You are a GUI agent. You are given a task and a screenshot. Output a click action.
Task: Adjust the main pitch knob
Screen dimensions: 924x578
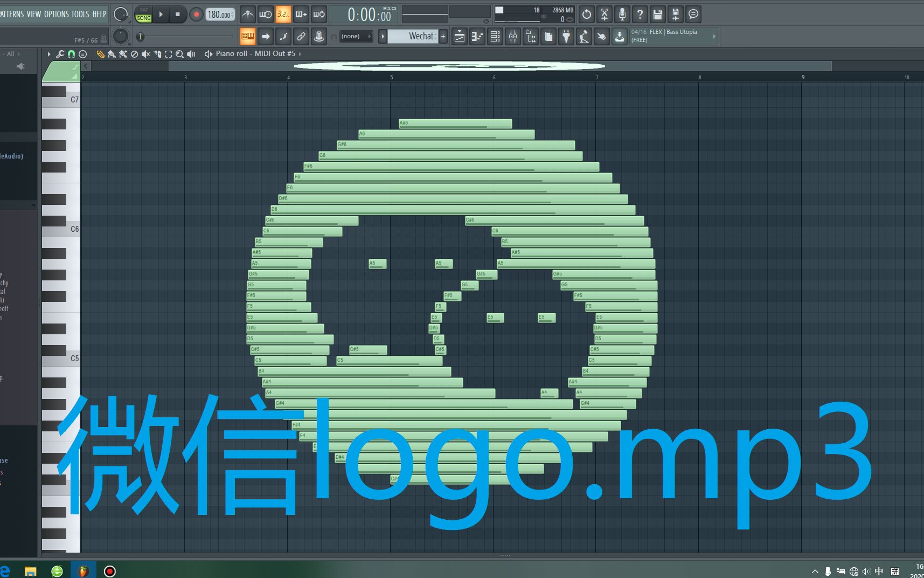coord(121,36)
